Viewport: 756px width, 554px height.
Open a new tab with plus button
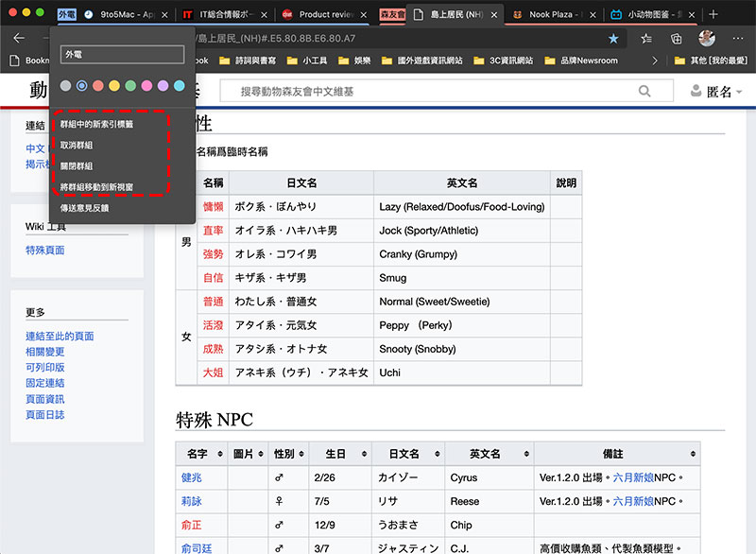pos(713,15)
